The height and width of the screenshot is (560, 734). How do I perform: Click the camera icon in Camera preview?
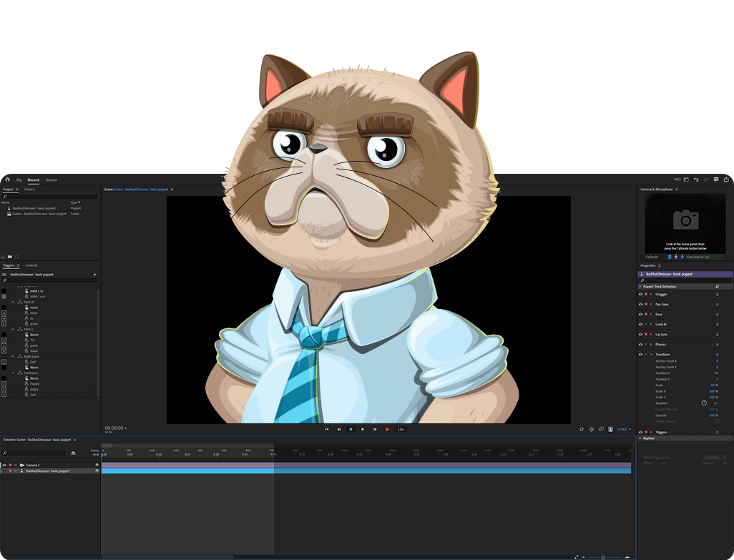click(x=685, y=220)
